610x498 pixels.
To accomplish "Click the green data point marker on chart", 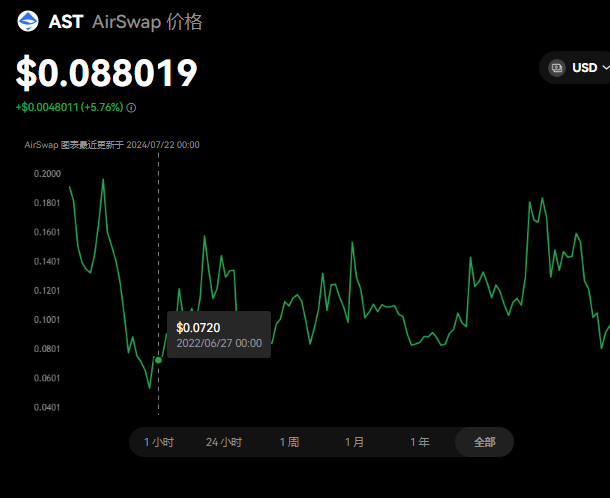I will coord(158,360).
